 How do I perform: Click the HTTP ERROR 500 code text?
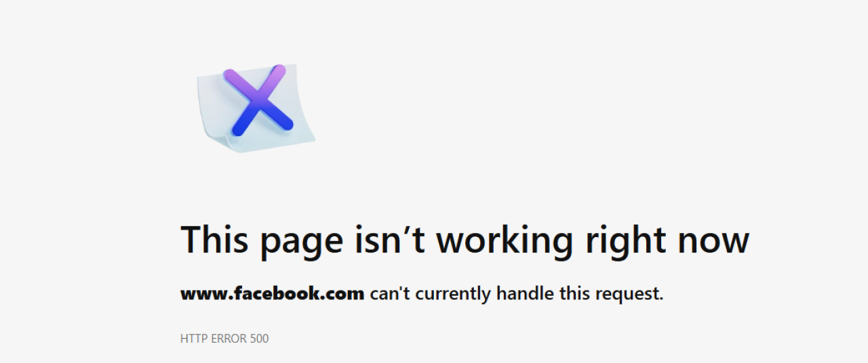pyautogui.click(x=224, y=338)
